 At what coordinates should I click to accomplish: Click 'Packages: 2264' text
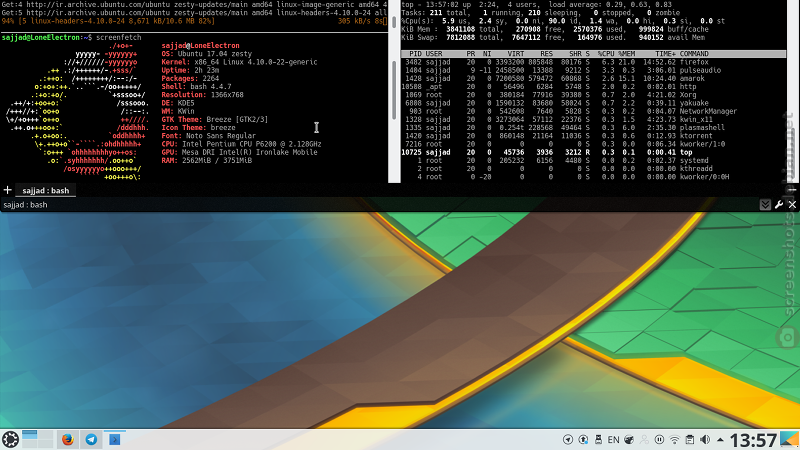coord(190,79)
